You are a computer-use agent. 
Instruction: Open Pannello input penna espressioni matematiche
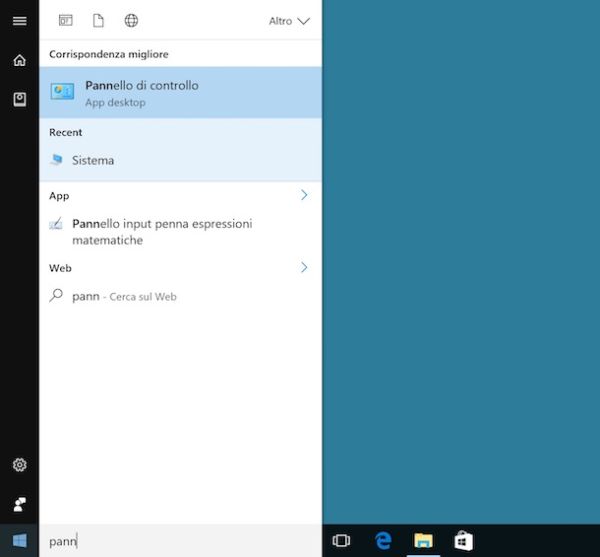(x=181, y=231)
